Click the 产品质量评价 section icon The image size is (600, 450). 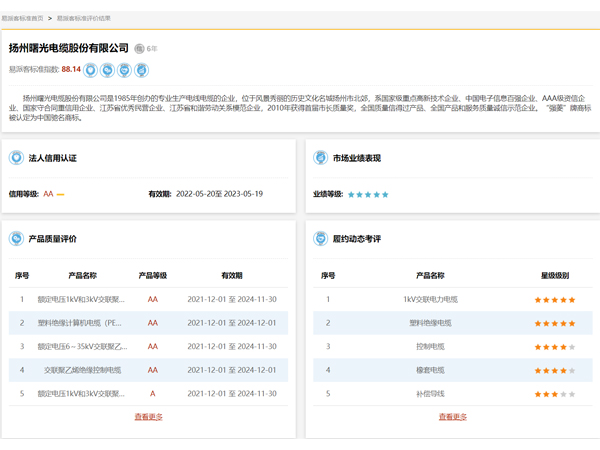(x=16, y=239)
